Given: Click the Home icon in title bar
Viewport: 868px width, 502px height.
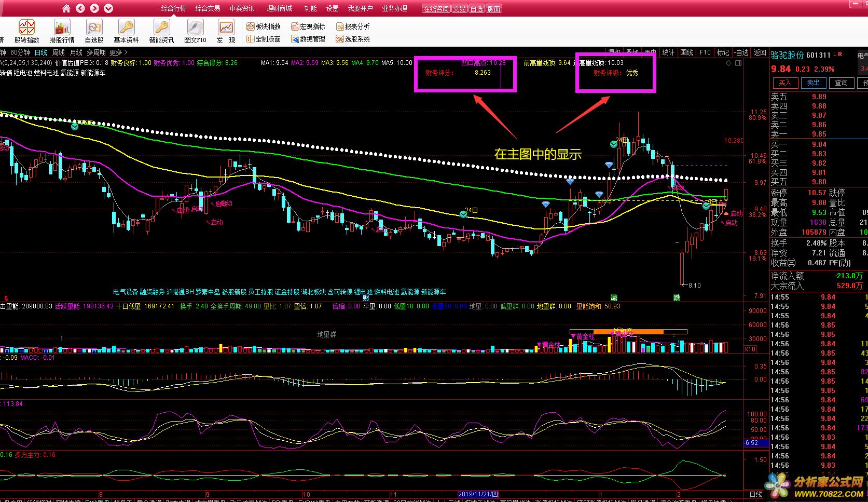Looking at the screenshot, I should [x=66, y=8].
